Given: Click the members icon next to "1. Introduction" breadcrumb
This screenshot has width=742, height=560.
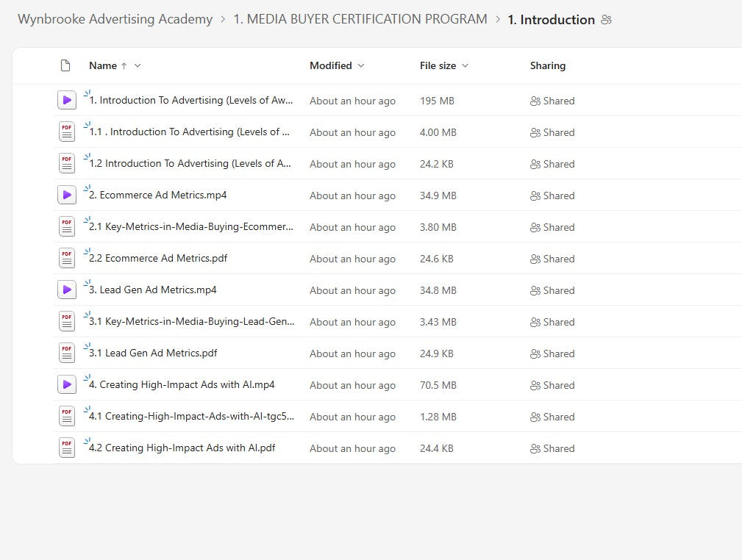Looking at the screenshot, I should click(607, 20).
